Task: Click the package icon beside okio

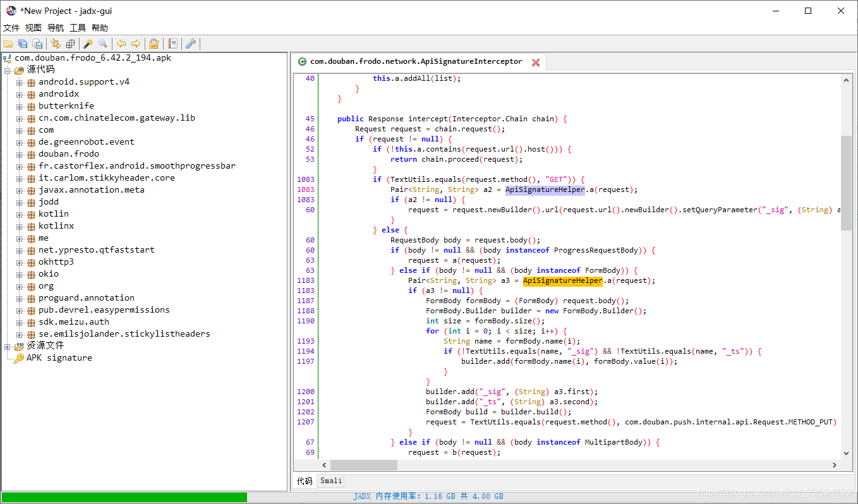Action: click(x=31, y=274)
